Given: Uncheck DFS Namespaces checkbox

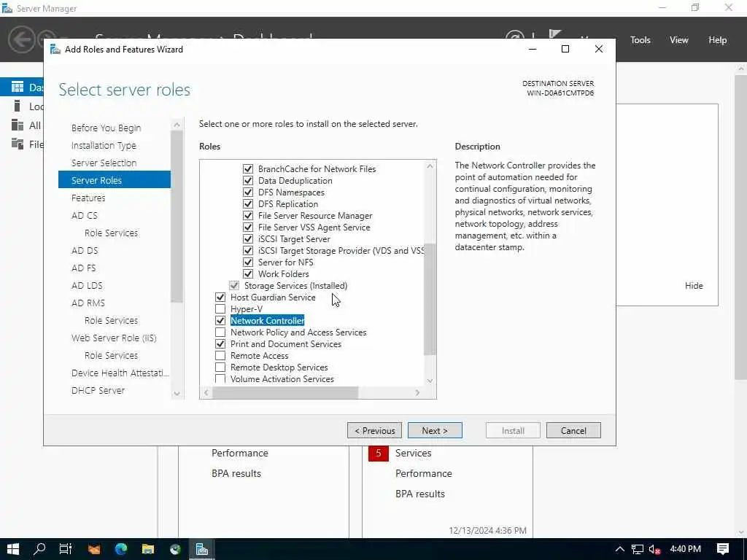Looking at the screenshot, I should (x=248, y=192).
